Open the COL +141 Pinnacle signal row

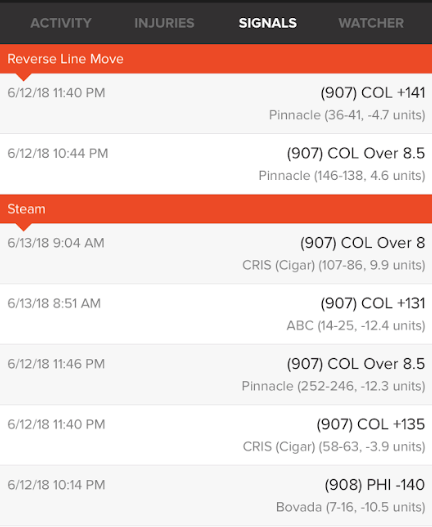click(x=216, y=104)
